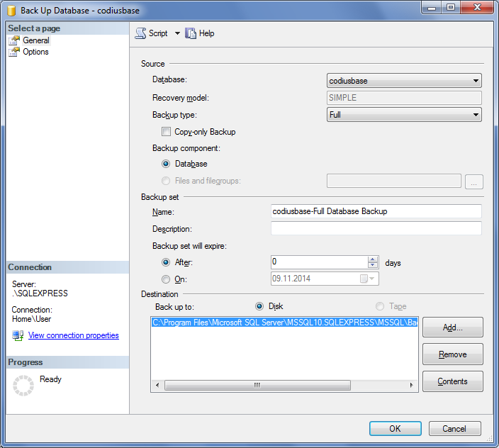Expand the Database dropdown list
Image resolution: width=499 pixels, height=448 pixels.
[476, 81]
